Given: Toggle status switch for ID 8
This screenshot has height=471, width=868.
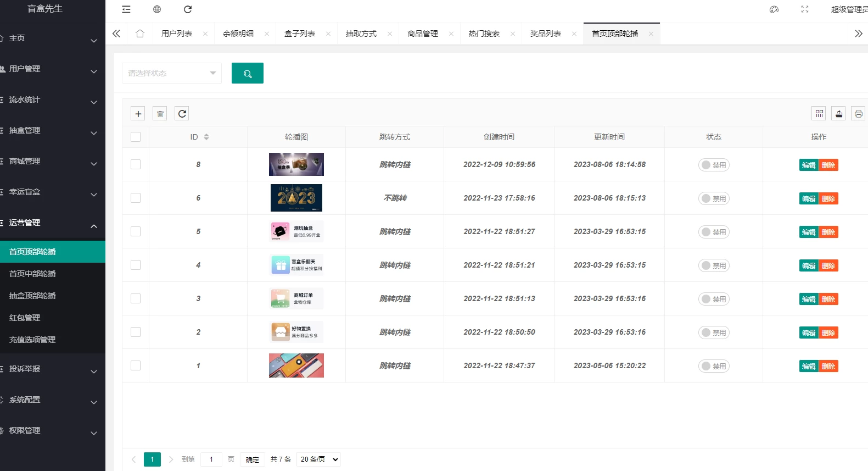Looking at the screenshot, I should pyautogui.click(x=713, y=165).
